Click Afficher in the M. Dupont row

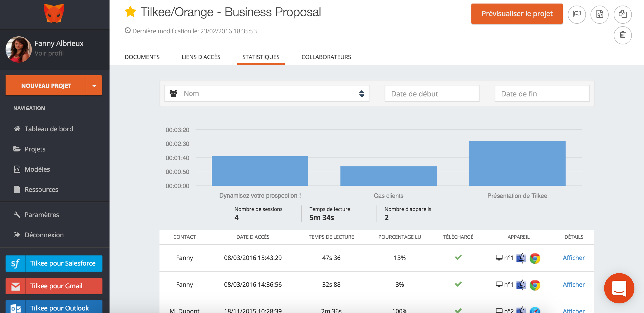click(x=574, y=310)
